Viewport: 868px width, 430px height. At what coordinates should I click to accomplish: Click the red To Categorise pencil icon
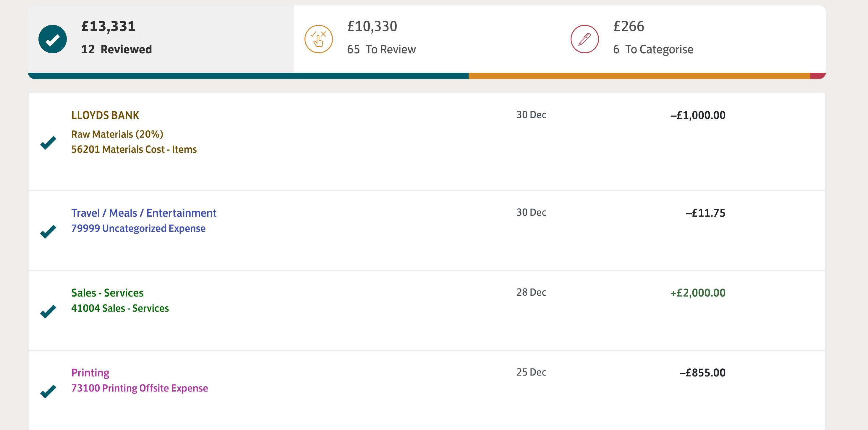coord(584,39)
